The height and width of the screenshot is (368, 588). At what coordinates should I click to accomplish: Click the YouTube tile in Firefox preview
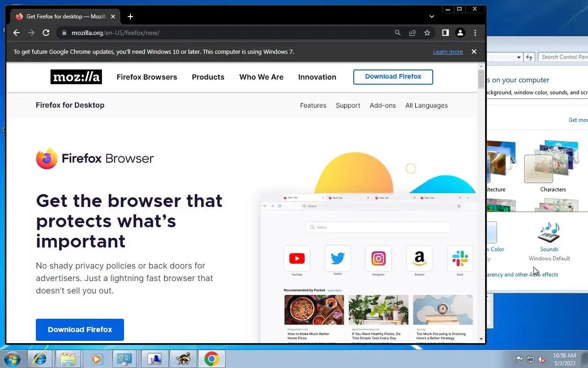(297, 259)
